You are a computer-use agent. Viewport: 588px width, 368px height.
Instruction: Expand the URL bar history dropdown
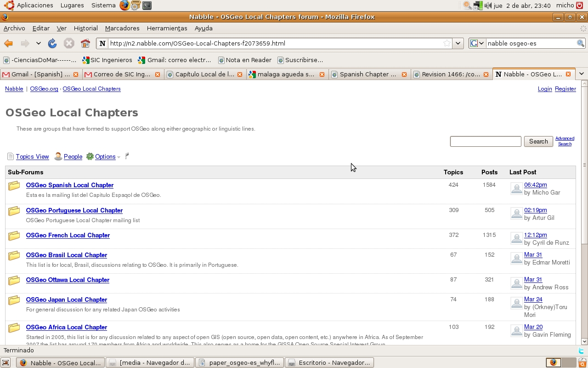pos(458,43)
